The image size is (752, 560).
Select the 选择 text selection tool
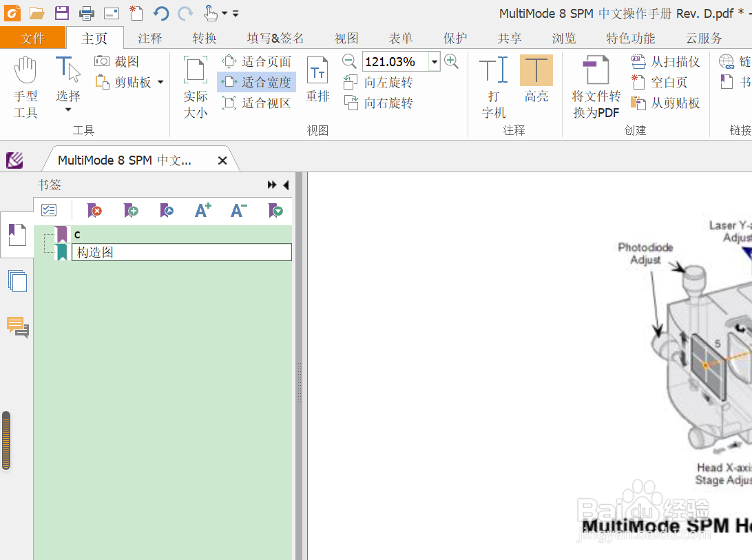pyautogui.click(x=67, y=79)
